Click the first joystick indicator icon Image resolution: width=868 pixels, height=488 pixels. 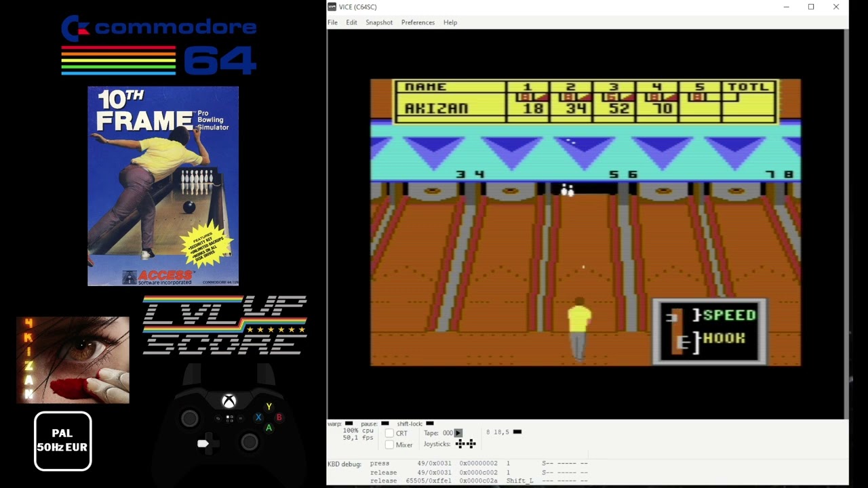coord(460,444)
